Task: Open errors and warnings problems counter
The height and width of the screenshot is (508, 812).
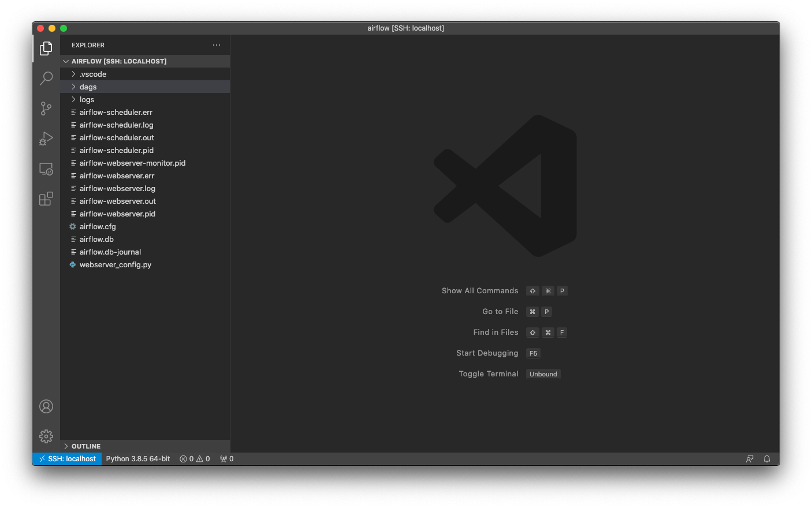Action: pyautogui.click(x=195, y=459)
